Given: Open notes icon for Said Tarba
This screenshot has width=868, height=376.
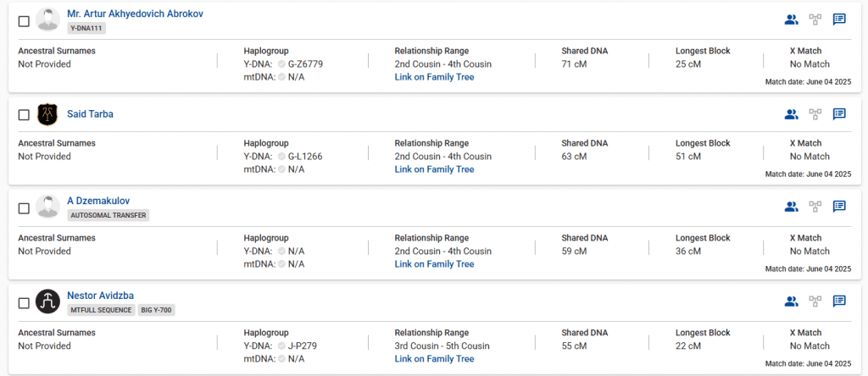Looking at the screenshot, I should click(x=839, y=114).
